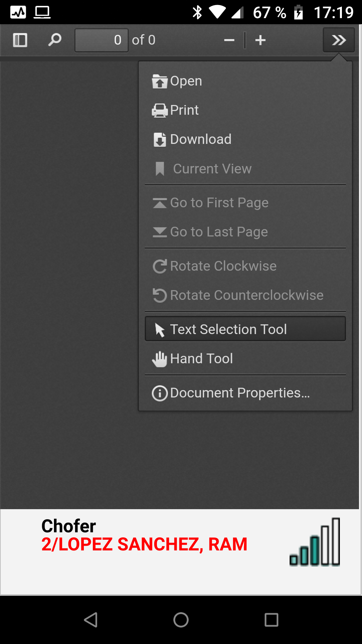
Task: Tap the signal strength bars graphic
Action: coord(315,542)
